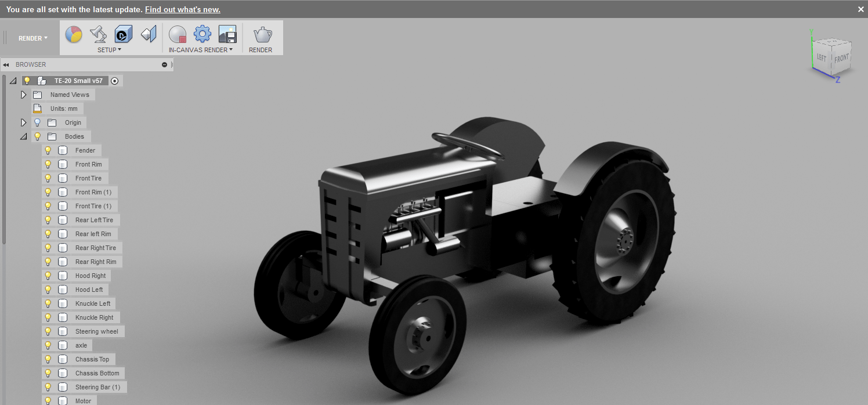Viewport: 868px width, 405px height.
Task: Open In-Canvas Render settings gear
Action: (201, 34)
